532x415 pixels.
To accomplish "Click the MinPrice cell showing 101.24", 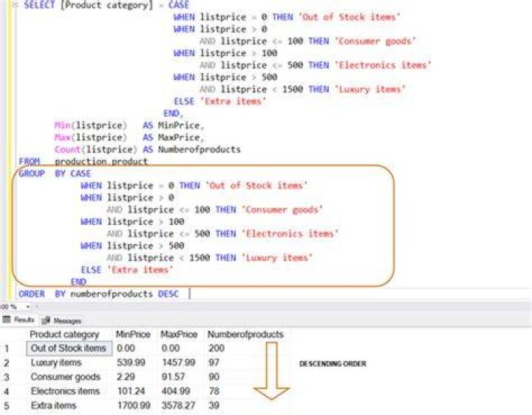I will [x=131, y=391].
